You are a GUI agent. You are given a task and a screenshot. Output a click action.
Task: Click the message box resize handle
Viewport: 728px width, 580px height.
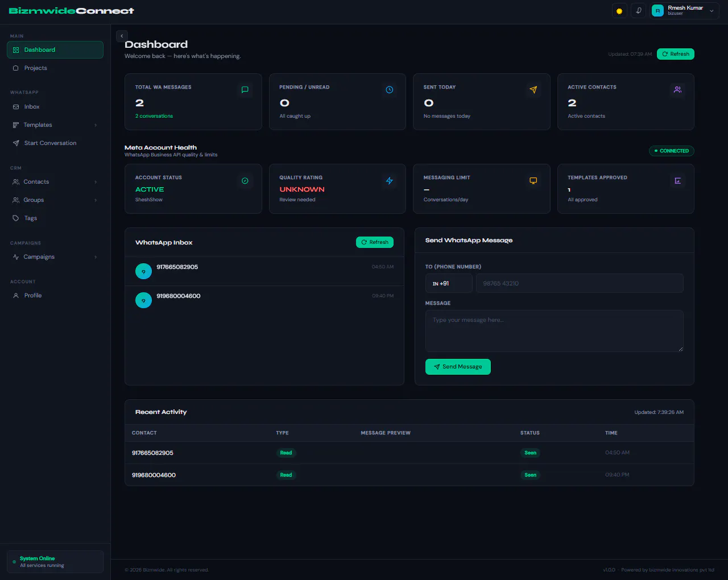[680, 349]
